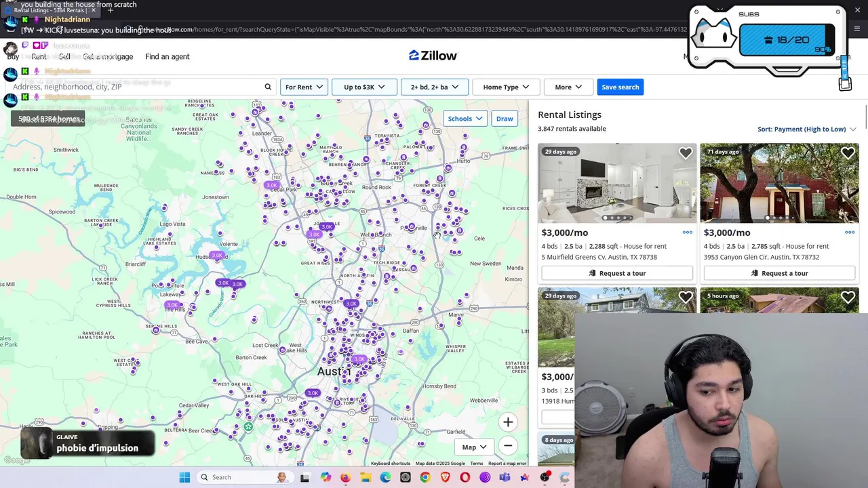Open a new browser tab
This screenshot has height=488, width=868.
111,10
